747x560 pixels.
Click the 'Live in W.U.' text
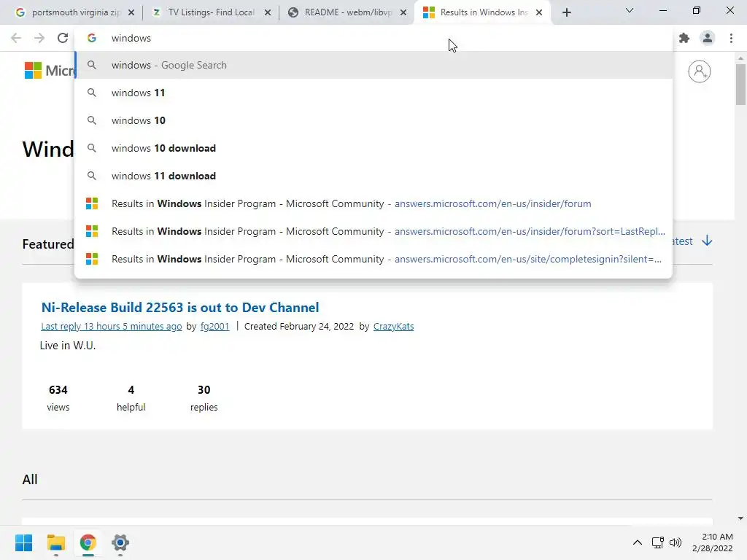click(68, 345)
